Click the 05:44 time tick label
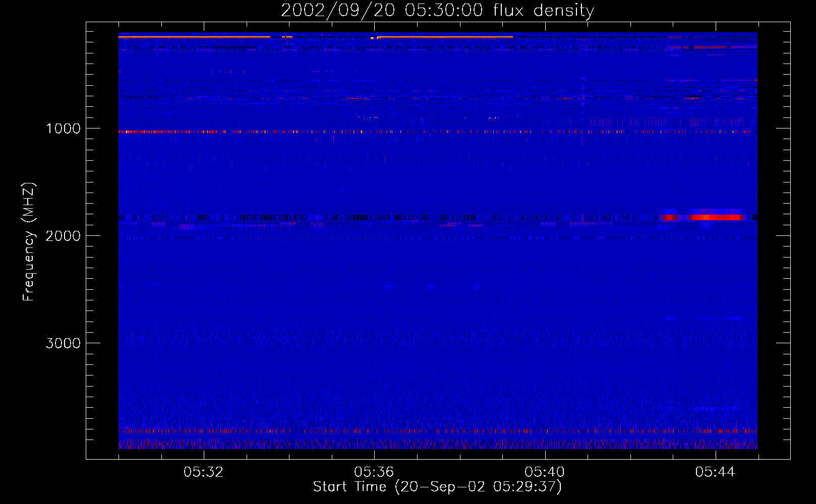 tap(715, 472)
